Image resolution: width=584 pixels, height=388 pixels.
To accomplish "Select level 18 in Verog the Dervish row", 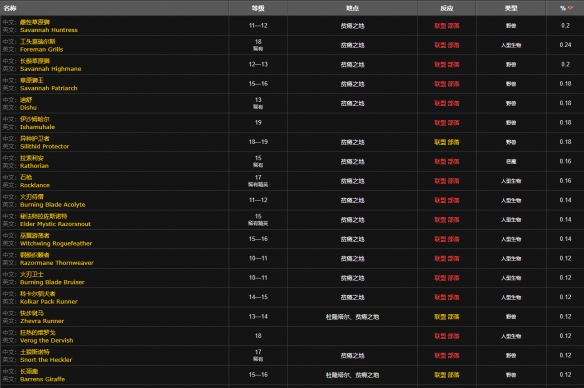I will pyautogui.click(x=258, y=336).
